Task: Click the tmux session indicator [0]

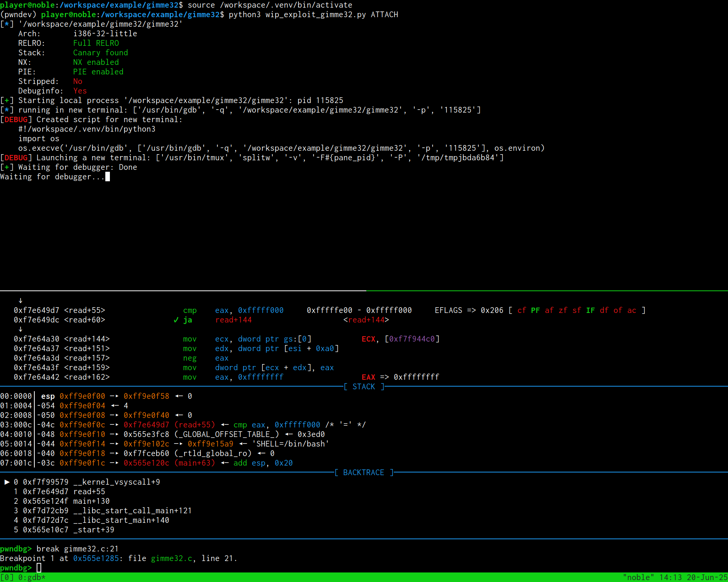Action: 7,577
